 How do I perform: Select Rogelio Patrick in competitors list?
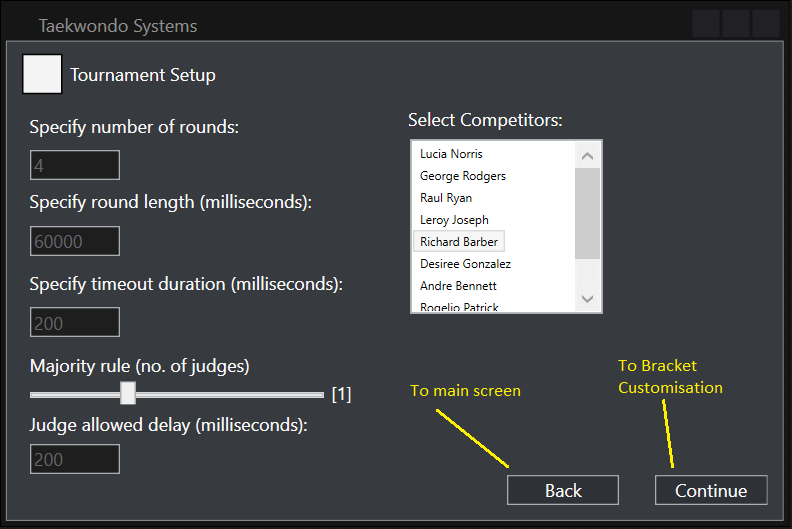[459, 307]
